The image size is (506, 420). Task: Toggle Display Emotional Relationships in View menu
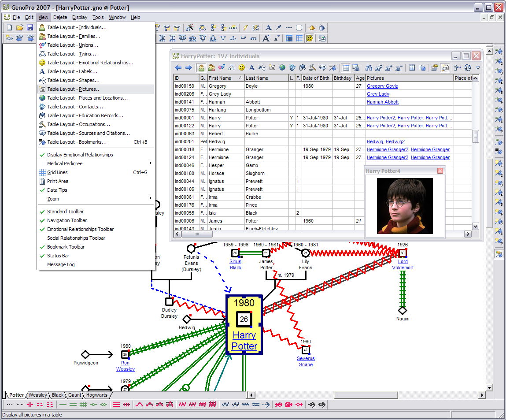(96, 155)
